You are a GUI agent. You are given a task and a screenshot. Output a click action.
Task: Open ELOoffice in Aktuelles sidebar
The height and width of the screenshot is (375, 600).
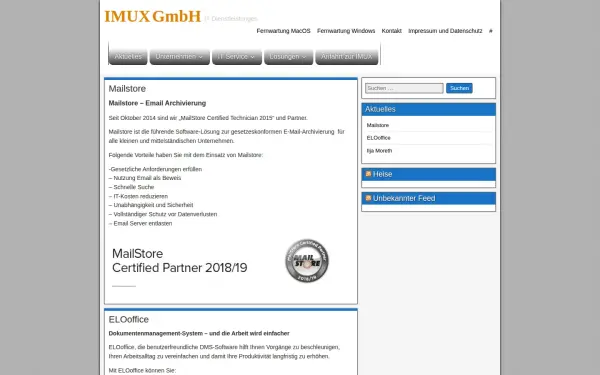coord(378,138)
